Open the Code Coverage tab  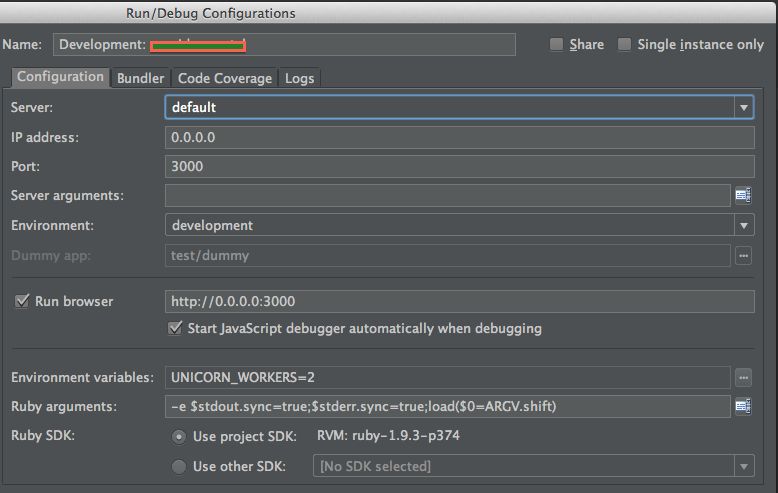pyautogui.click(x=225, y=78)
